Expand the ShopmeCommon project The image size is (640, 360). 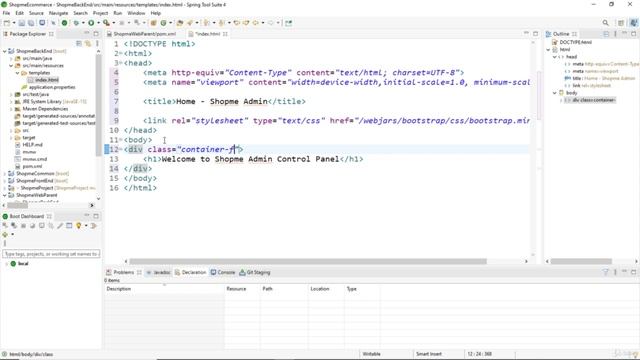(x=5, y=173)
